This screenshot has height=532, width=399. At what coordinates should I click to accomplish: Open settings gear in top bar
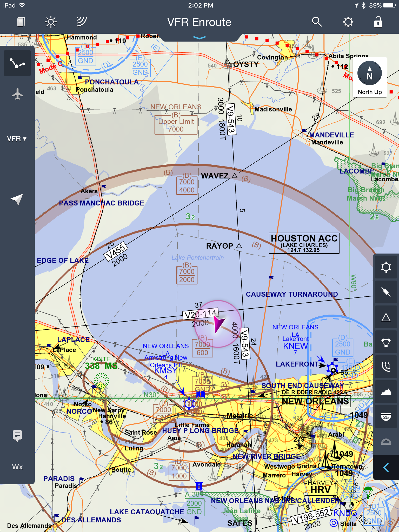point(348,22)
